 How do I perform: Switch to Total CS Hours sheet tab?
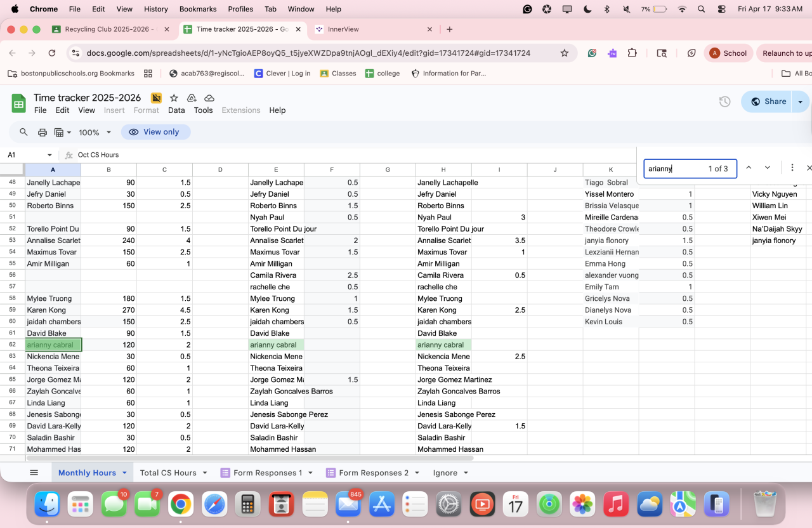(x=167, y=473)
